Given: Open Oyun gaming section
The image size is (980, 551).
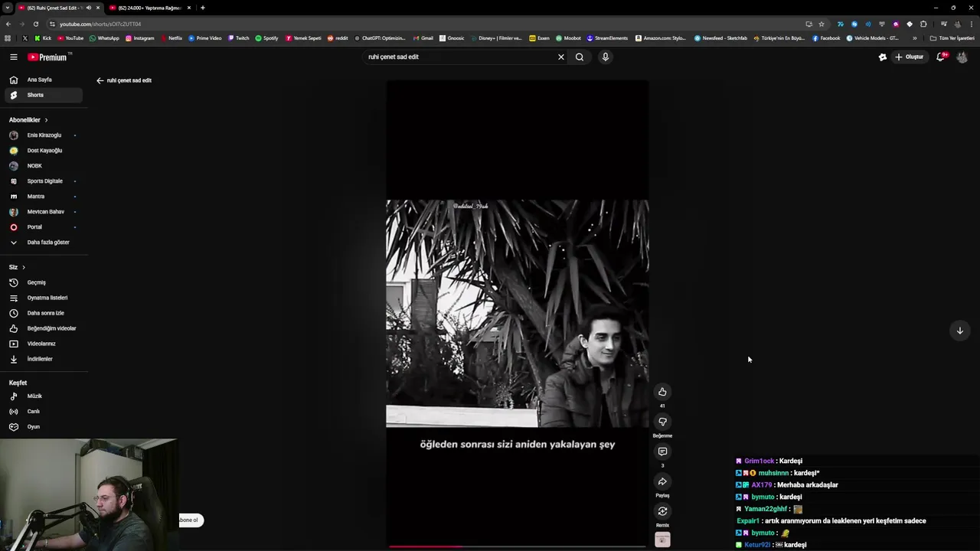Looking at the screenshot, I should [43, 427].
